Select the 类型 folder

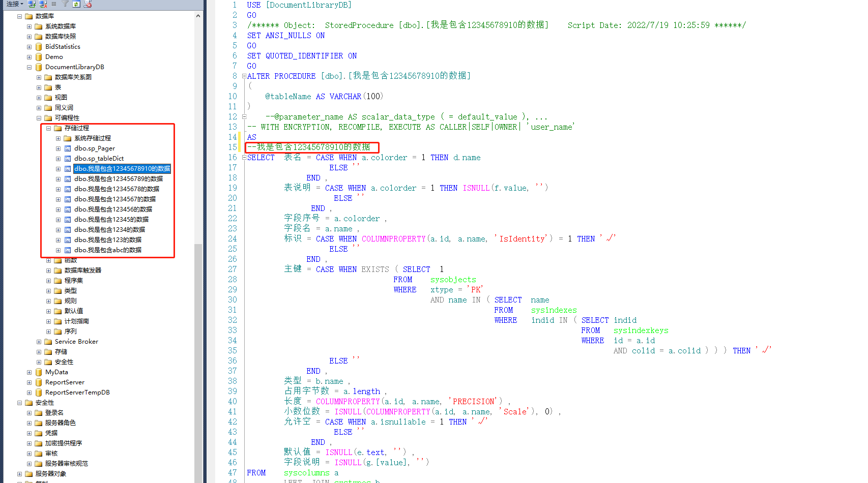point(71,291)
